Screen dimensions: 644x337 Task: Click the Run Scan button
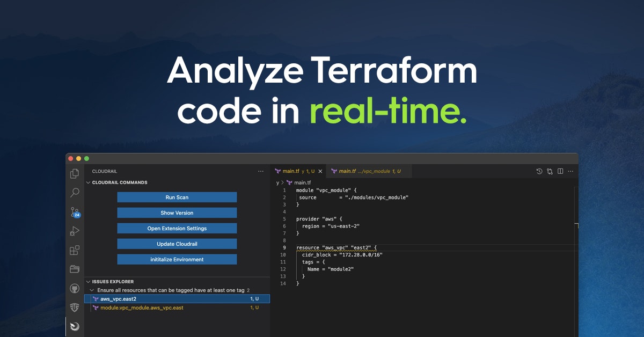pyautogui.click(x=177, y=197)
